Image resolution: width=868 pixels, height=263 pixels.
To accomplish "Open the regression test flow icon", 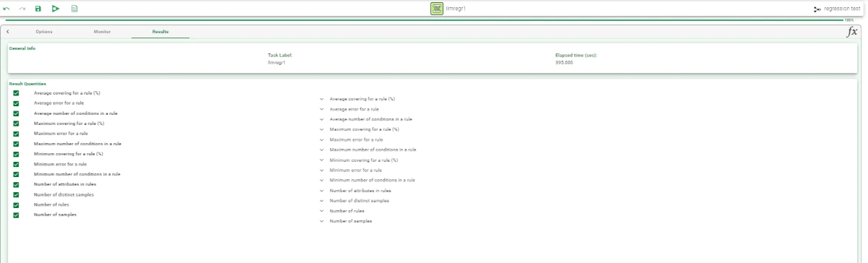I will pos(817,9).
